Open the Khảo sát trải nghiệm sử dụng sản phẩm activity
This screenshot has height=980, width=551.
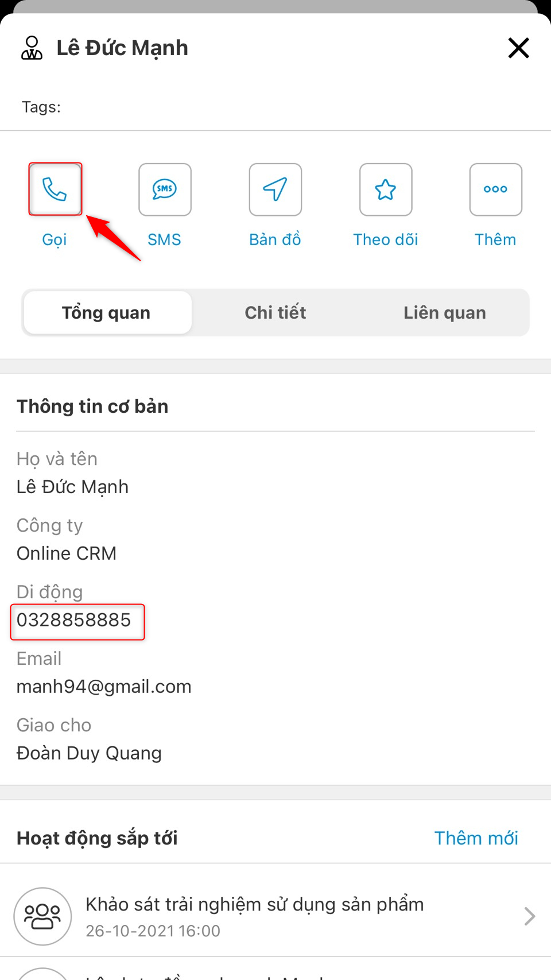275,916
